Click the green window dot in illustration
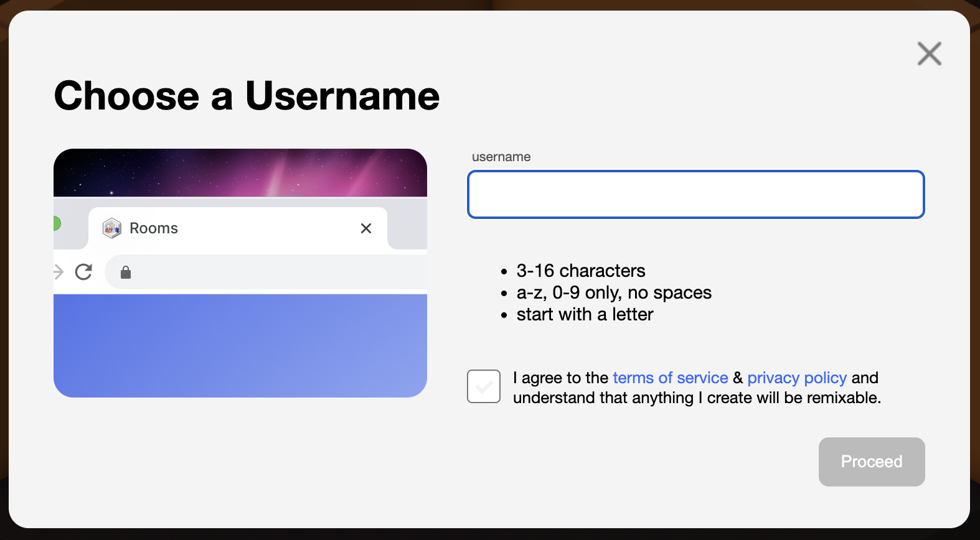This screenshot has height=540, width=980. [x=57, y=223]
